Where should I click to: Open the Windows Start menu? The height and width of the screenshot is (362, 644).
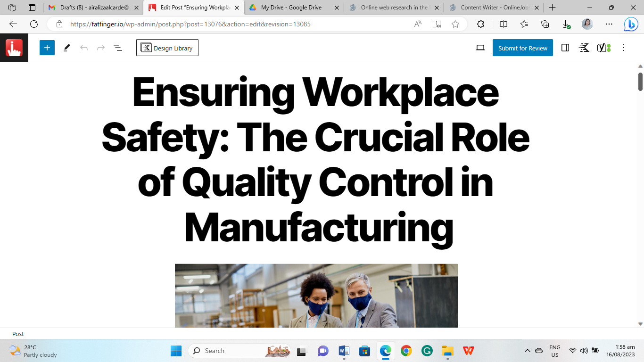pyautogui.click(x=176, y=351)
